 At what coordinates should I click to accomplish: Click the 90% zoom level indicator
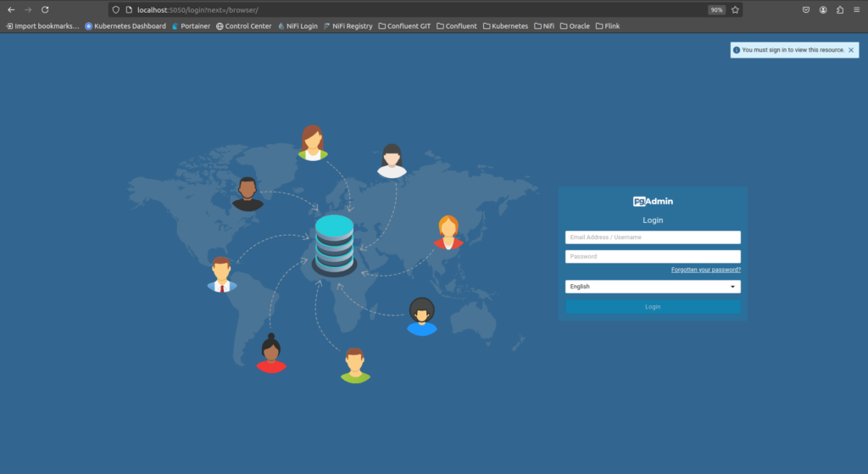pyautogui.click(x=716, y=10)
